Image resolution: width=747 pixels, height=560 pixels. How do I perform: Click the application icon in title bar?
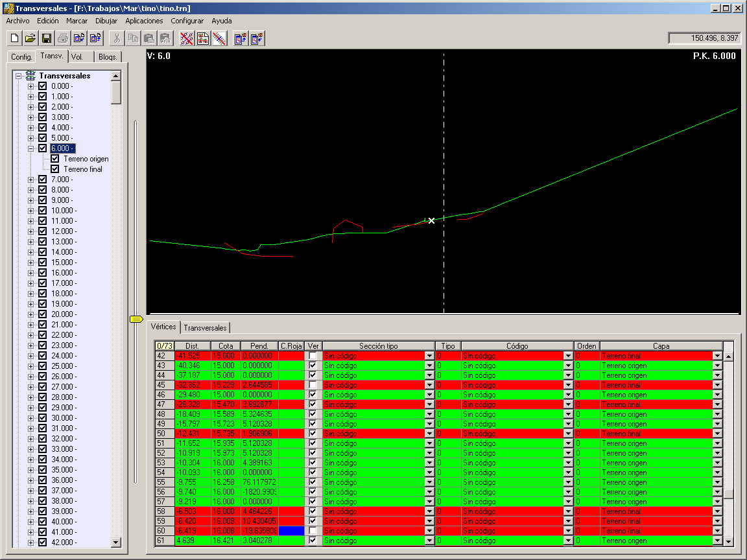click(x=8, y=8)
